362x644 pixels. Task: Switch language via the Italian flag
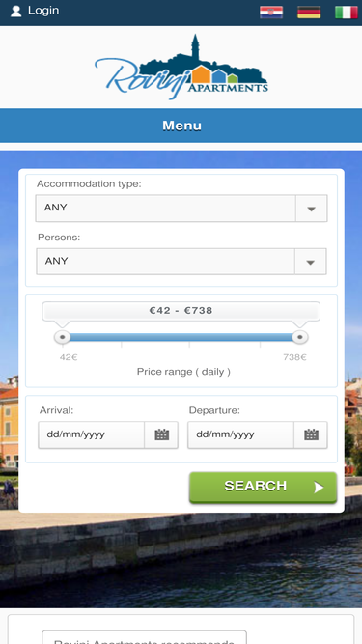coord(347,13)
